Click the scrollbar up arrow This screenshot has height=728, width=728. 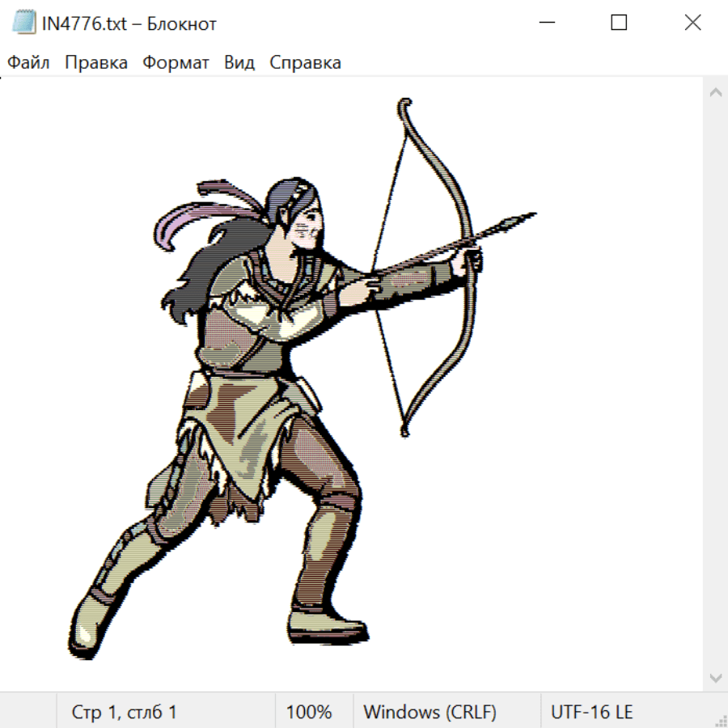(715, 92)
